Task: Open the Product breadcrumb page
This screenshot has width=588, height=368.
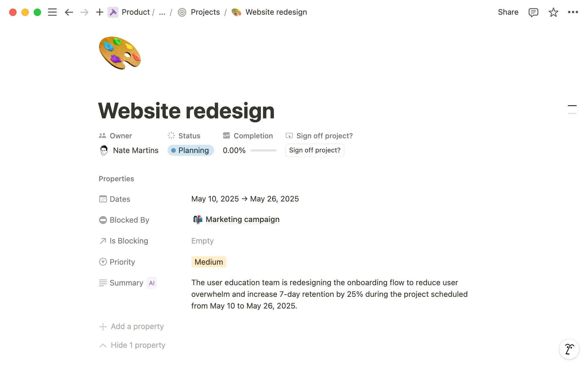Action: click(x=135, y=12)
